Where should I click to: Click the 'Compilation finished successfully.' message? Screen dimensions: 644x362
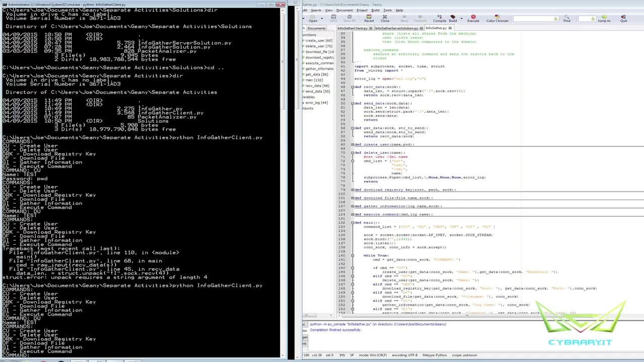pyautogui.click(x=336, y=330)
